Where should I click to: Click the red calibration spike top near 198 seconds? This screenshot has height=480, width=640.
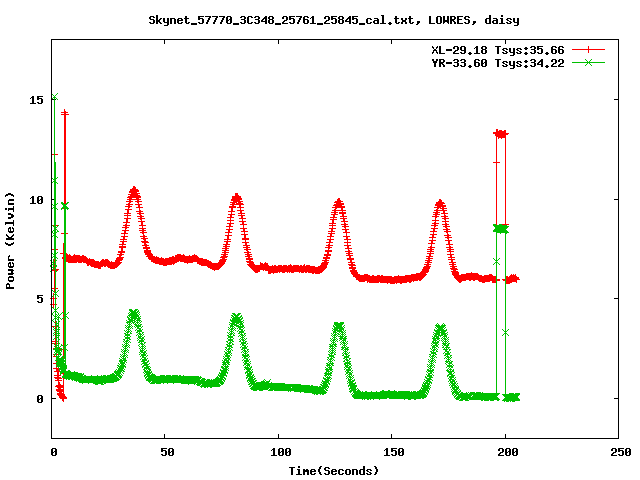pyautogui.click(x=501, y=133)
